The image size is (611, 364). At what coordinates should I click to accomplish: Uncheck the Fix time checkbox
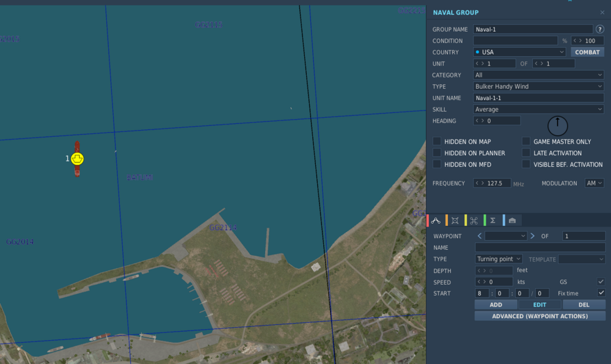point(601,293)
